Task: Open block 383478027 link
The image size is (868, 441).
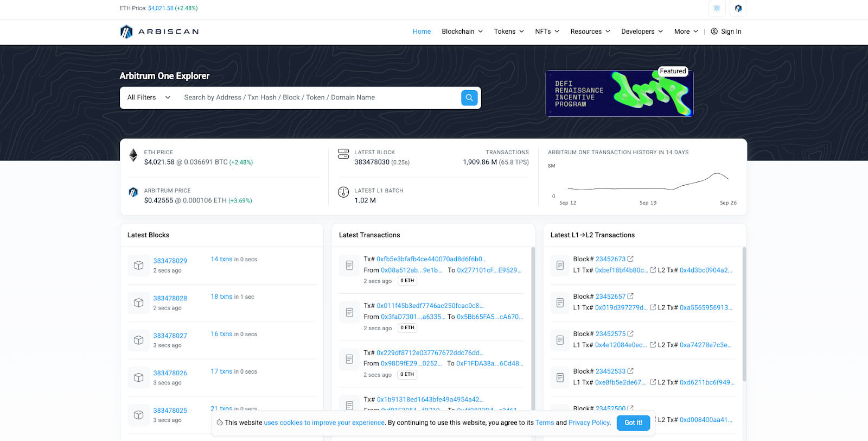Action: (170, 336)
